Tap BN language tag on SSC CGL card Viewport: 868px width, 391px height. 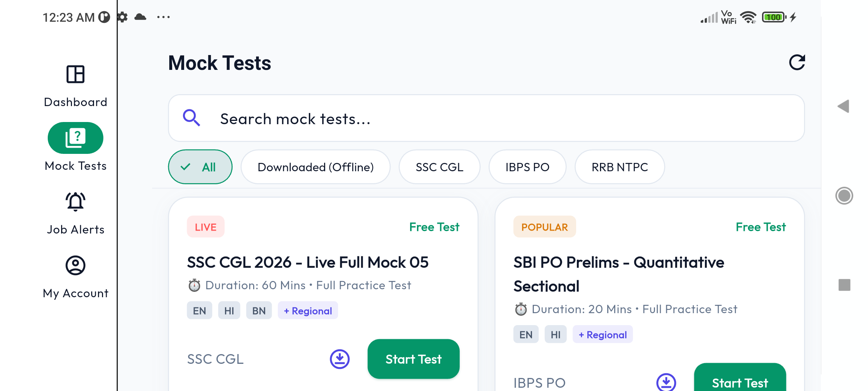tap(259, 311)
